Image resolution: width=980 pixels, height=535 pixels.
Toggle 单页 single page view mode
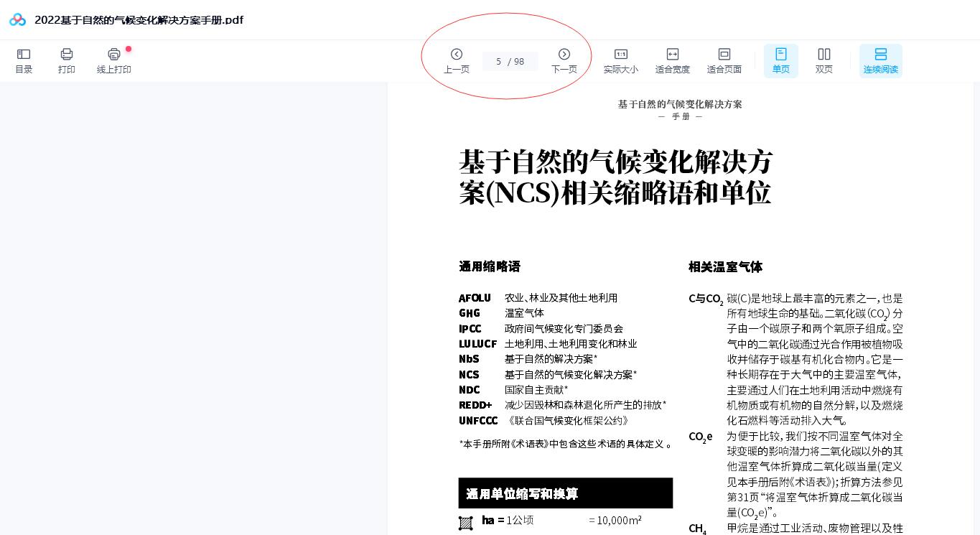click(x=780, y=60)
